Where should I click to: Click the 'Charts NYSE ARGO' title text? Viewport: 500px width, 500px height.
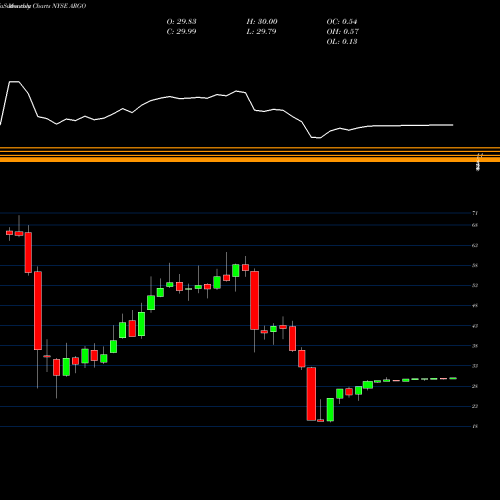tap(59, 6)
